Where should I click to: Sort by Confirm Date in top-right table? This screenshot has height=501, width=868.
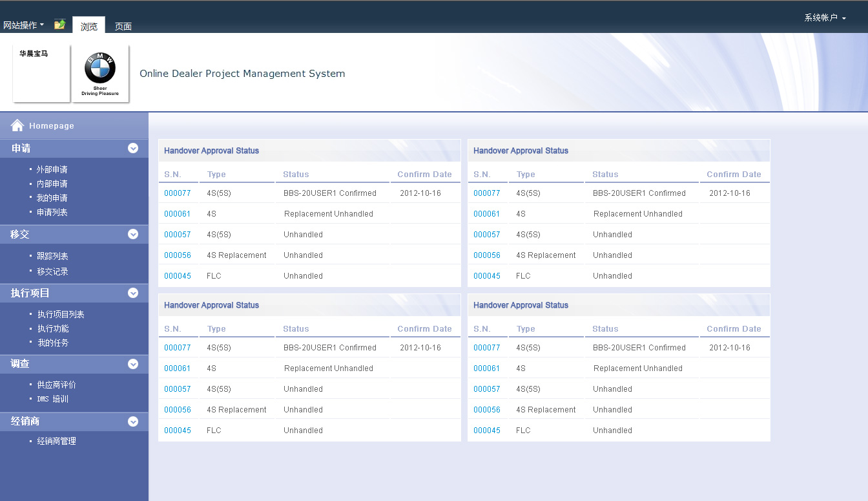click(x=734, y=175)
